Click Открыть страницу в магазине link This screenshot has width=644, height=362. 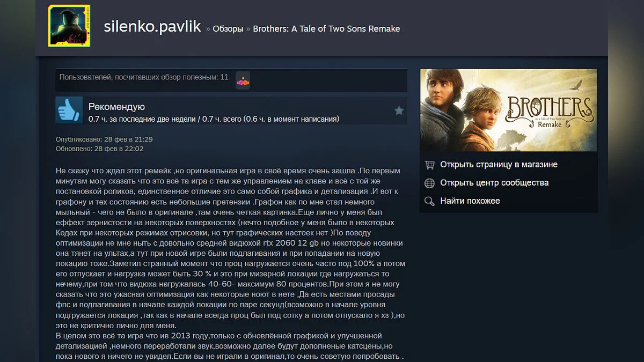[x=499, y=165]
